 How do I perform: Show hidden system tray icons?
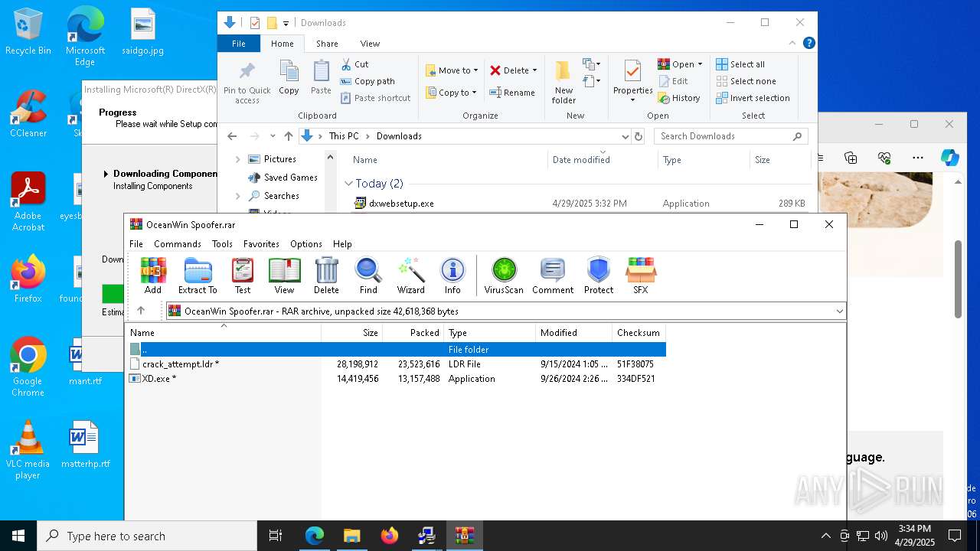pos(825,536)
